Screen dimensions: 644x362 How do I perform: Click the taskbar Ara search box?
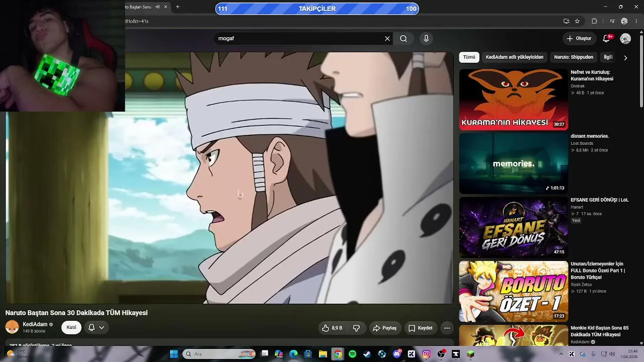219,354
